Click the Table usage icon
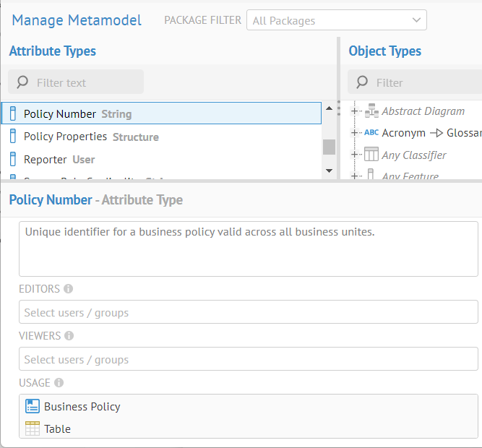Viewport: 482px width, 448px height. click(x=32, y=428)
